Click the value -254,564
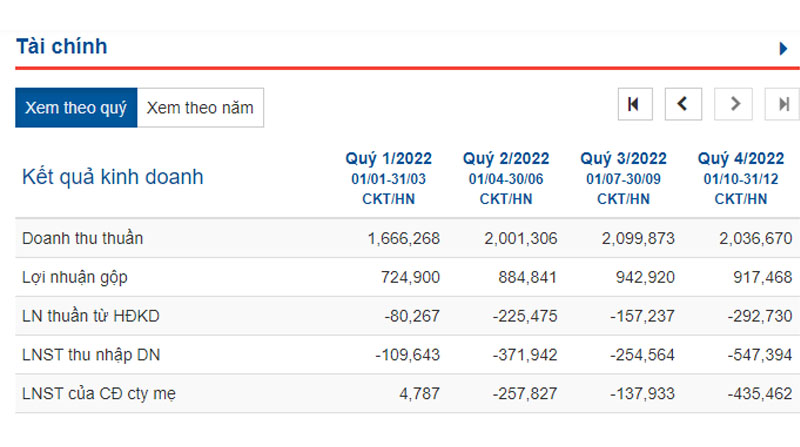Screen dimensions: 800x447 (642, 355)
